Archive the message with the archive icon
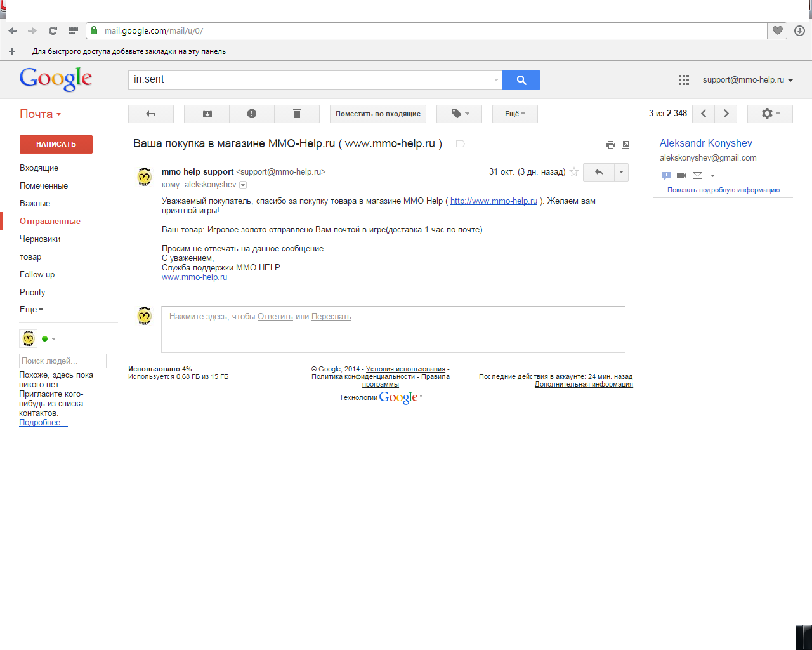 click(x=207, y=114)
